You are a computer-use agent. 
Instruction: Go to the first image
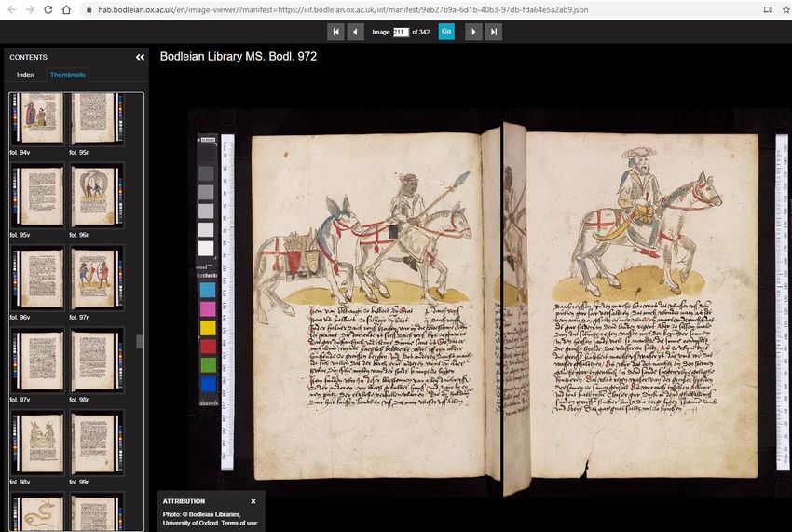(x=335, y=32)
